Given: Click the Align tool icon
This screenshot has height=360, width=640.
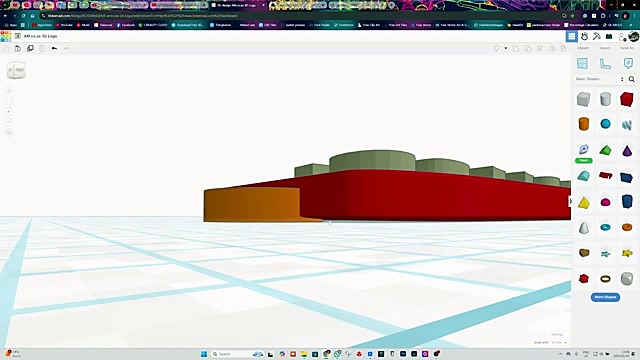Looking at the screenshot, I should point(540,49).
